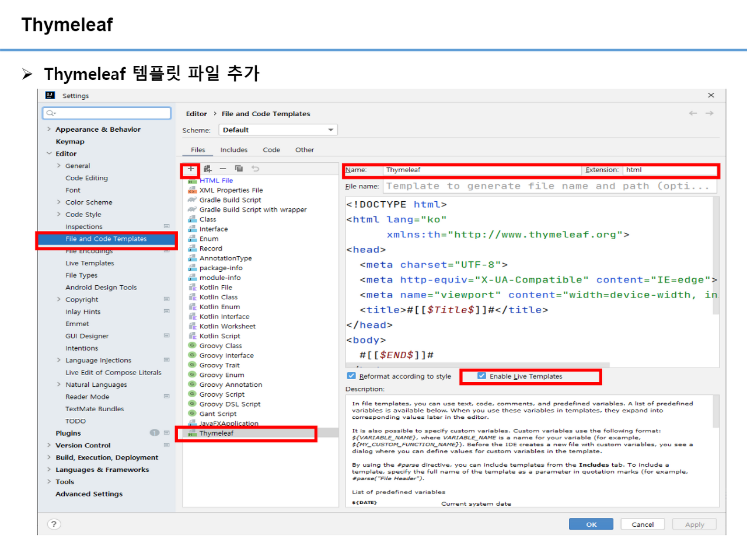Switch to the Code tab

271,150
